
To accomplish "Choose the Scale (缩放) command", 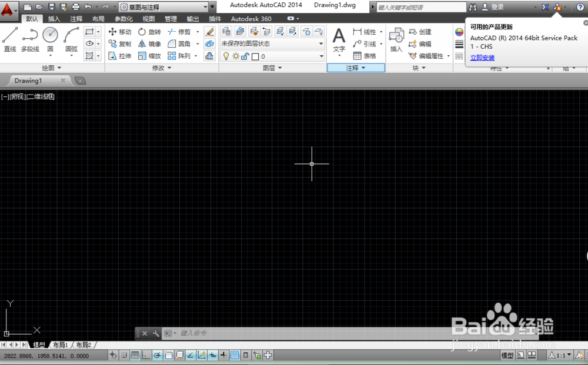I will 149,56.
